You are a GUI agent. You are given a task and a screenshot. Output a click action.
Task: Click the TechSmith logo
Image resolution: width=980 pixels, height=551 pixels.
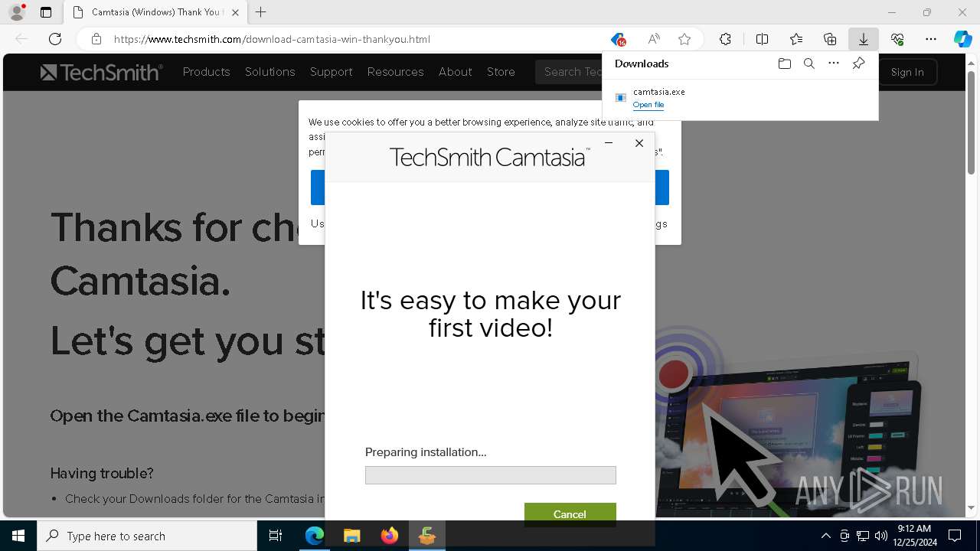102,72
